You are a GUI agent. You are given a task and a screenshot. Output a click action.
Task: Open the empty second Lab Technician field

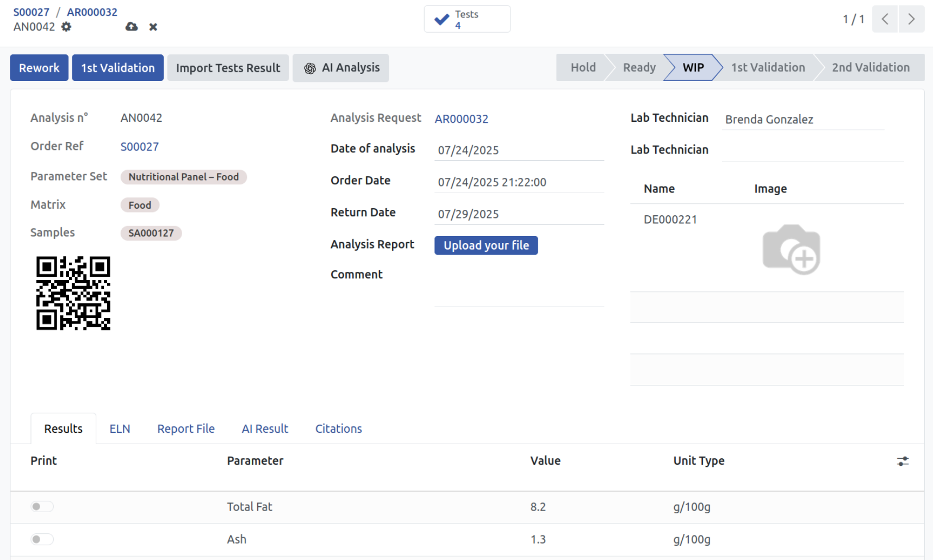coord(813,151)
